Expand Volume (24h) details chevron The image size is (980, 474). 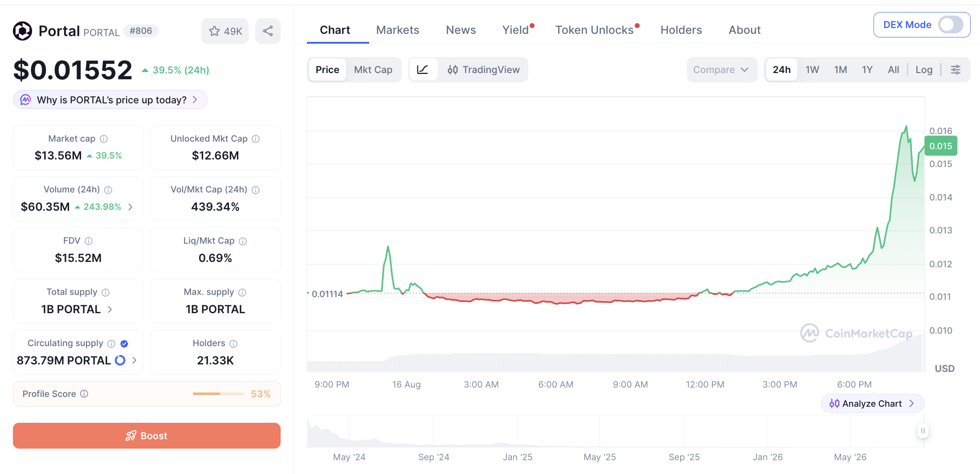click(131, 207)
